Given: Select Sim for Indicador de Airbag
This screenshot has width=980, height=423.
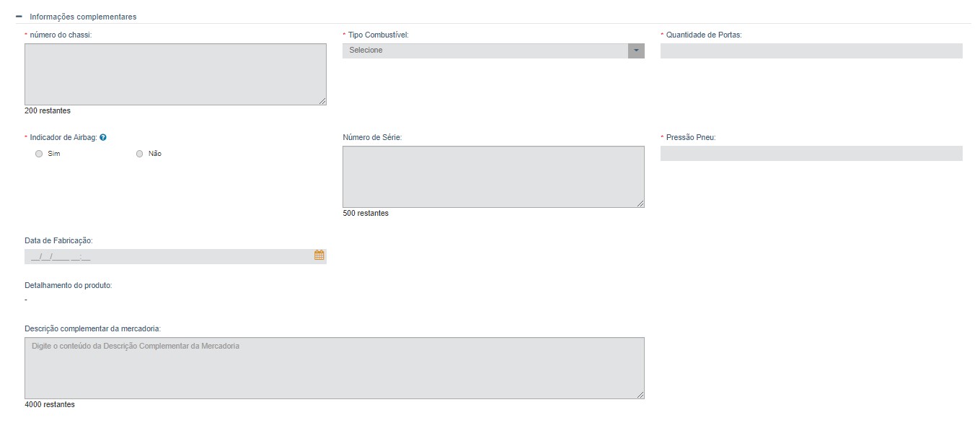Looking at the screenshot, I should (x=39, y=154).
